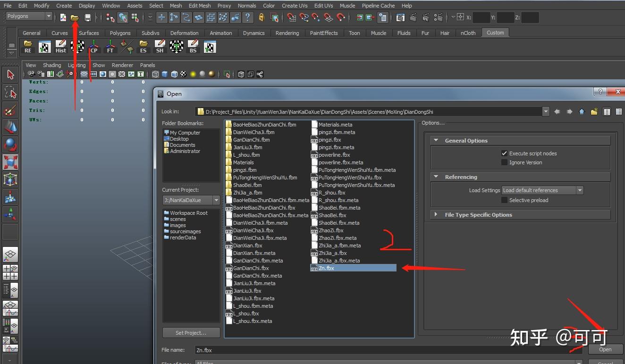Click the CP shelf icon
The height and width of the screenshot is (364, 625).
coord(94,46)
